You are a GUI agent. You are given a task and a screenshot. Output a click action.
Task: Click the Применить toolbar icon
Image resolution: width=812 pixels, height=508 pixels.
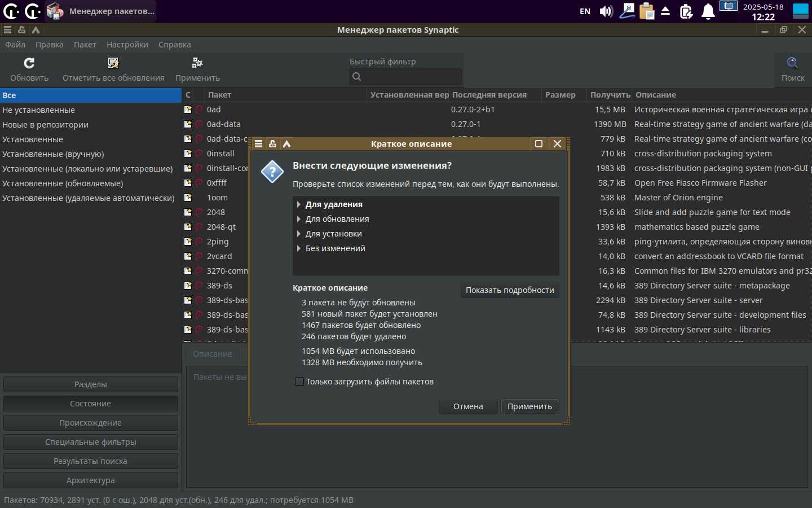click(197, 63)
